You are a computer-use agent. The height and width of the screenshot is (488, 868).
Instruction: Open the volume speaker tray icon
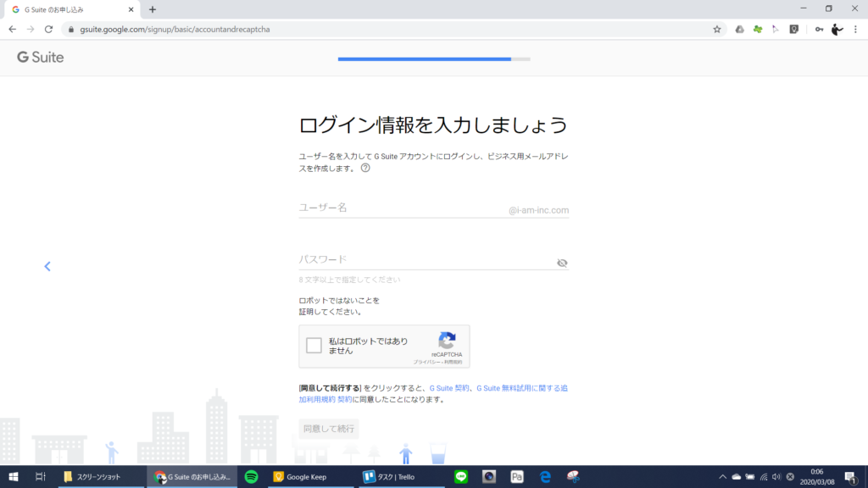(776, 476)
